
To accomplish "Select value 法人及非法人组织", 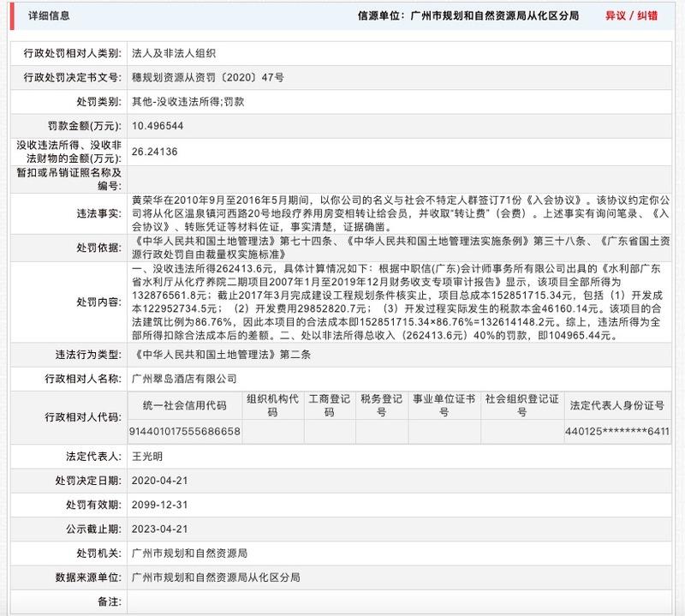I will point(174,53).
